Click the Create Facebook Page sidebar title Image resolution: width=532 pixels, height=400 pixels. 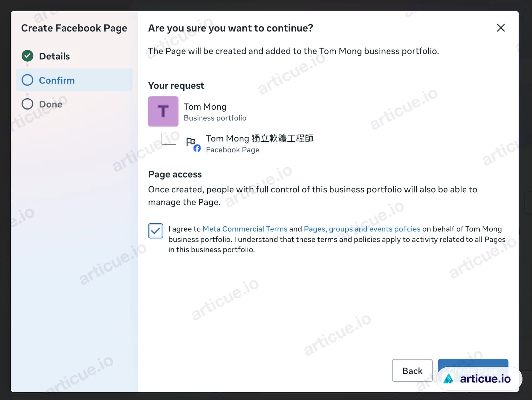coord(74,28)
